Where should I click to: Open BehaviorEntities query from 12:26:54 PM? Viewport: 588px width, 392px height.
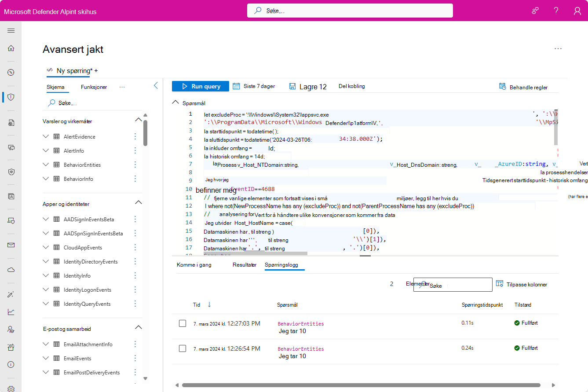click(301, 348)
